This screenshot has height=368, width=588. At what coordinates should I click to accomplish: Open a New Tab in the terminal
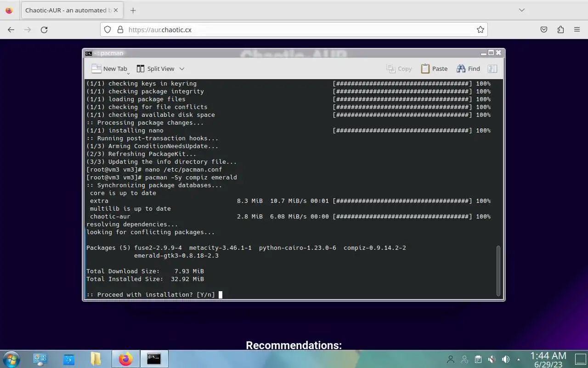coord(109,69)
